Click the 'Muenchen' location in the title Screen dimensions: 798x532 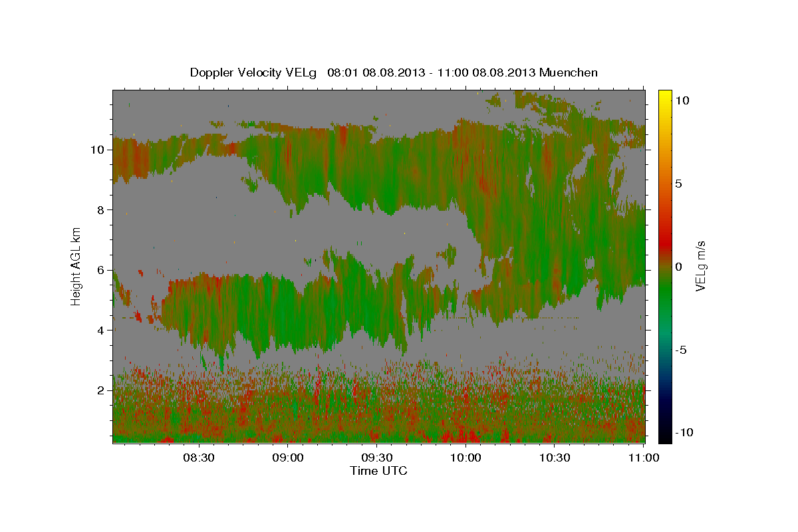pyautogui.click(x=569, y=72)
